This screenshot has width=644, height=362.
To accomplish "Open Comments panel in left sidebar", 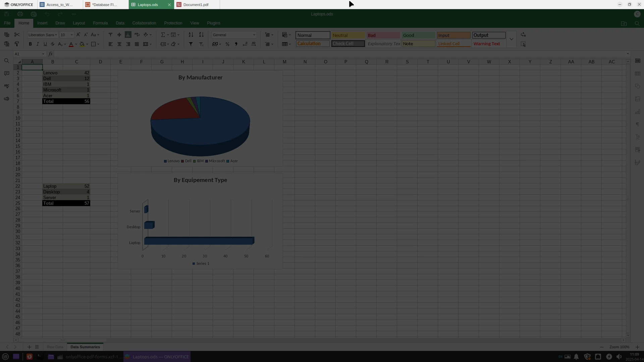I will 6,73.
